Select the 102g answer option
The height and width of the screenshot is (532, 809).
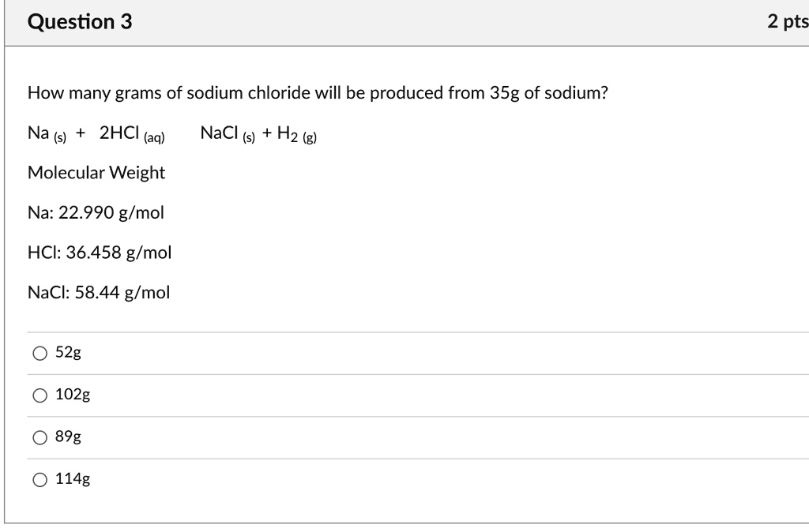point(40,395)
